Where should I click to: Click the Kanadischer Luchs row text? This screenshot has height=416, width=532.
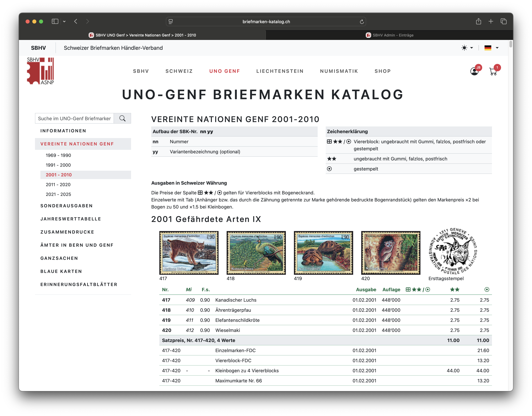coord(236,300)
